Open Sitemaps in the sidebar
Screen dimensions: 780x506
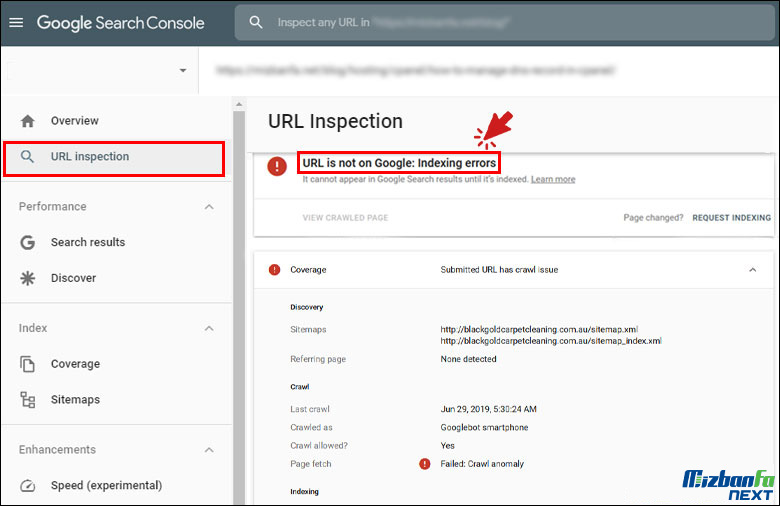click(75, 400)
